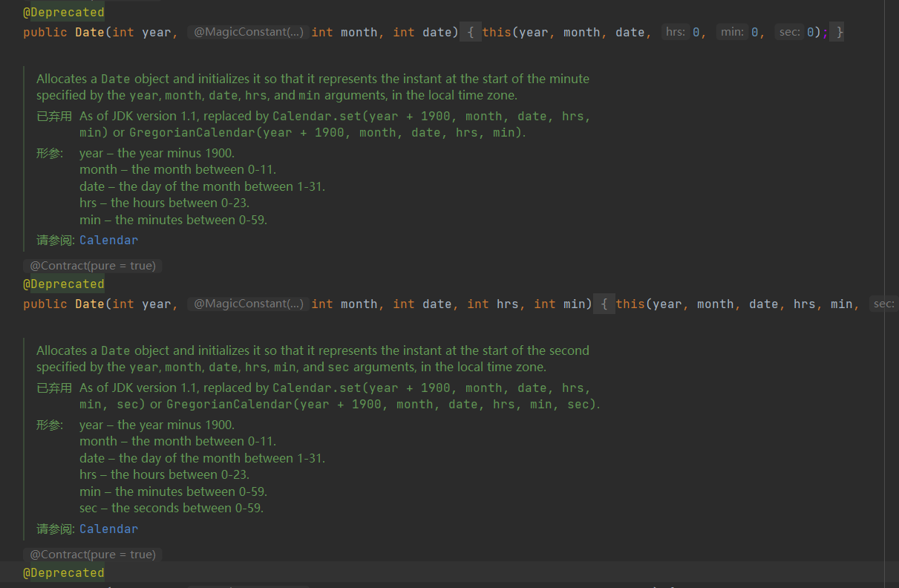Screen dimensions: 899x588
Task: Expand the @MagicConstant(...) fold in the five-argument constructor
Action: 248,304
